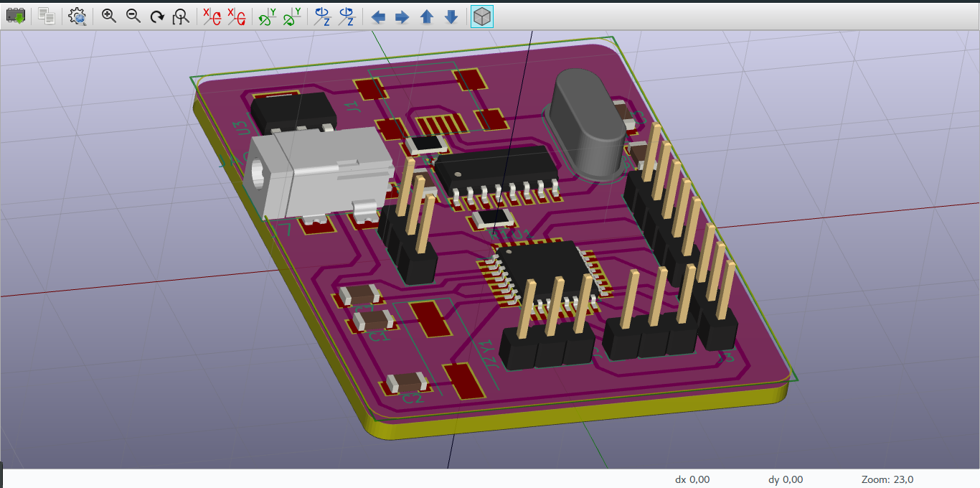Move the board view up
The width and height of the screenshot is (980, 488).
coord(426,16)
